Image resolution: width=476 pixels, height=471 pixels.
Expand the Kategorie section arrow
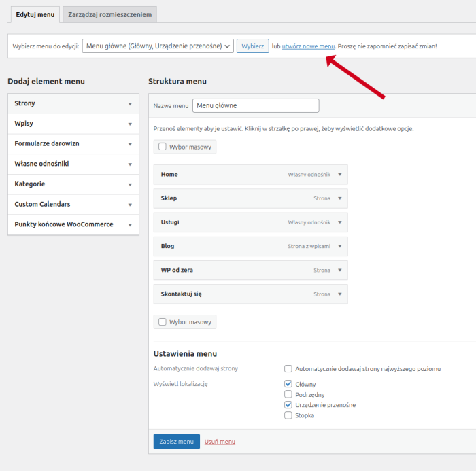[x=129, y=184]
